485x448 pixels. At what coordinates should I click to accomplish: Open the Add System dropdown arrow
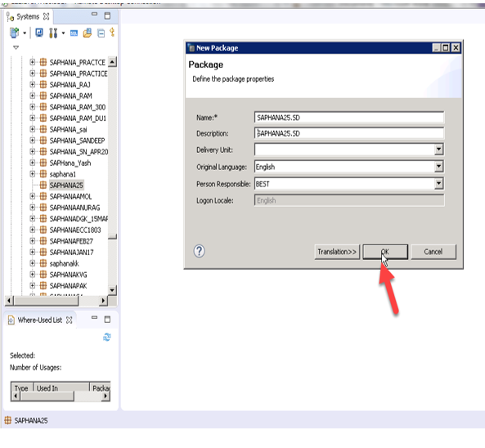[25, 33]
